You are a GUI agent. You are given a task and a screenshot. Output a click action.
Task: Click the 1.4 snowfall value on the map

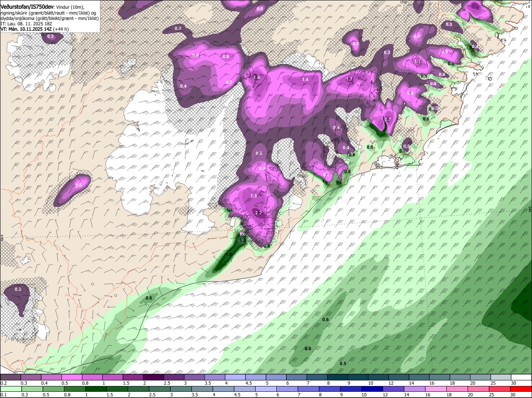pos(305,79)
